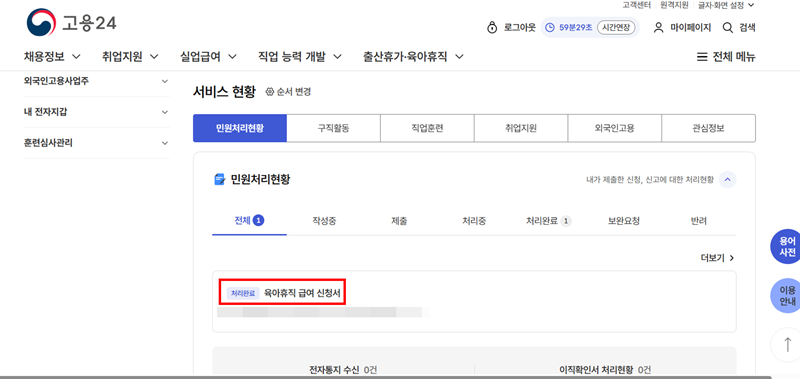Click the 마이페이지 person icon
This screenshot has width=800, height=379.
pyautogui.click(x=659, y=28)
